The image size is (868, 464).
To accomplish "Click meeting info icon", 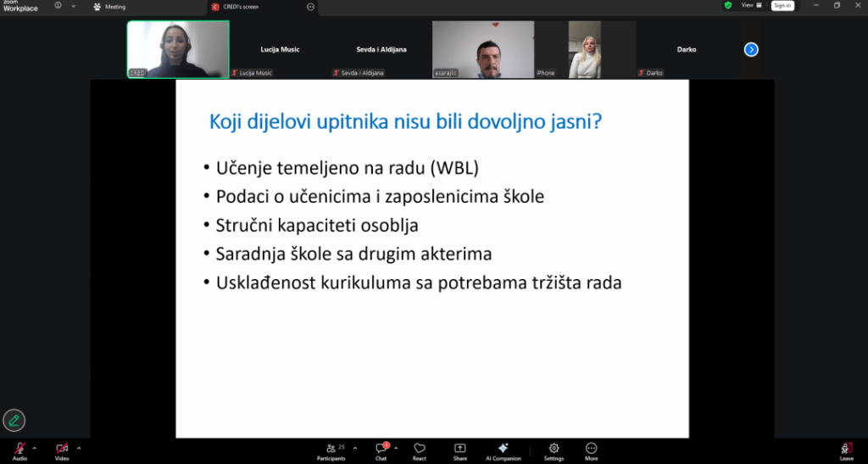I will 58,6.
